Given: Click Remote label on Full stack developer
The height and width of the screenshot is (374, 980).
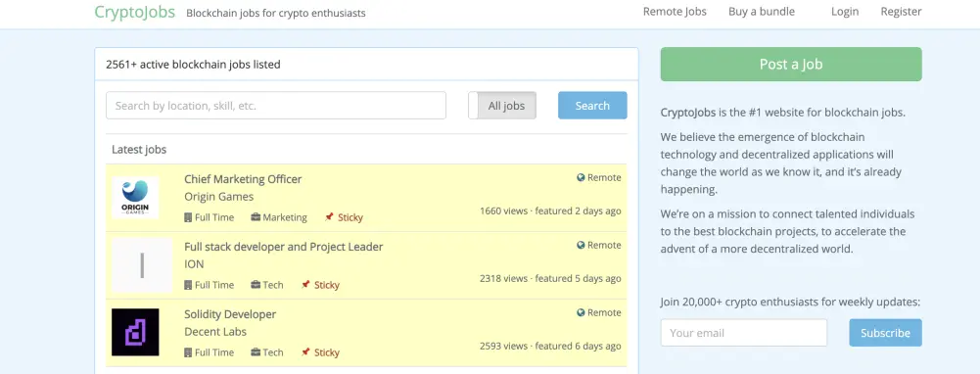Looking at the screenshot, I should point(604,245).
